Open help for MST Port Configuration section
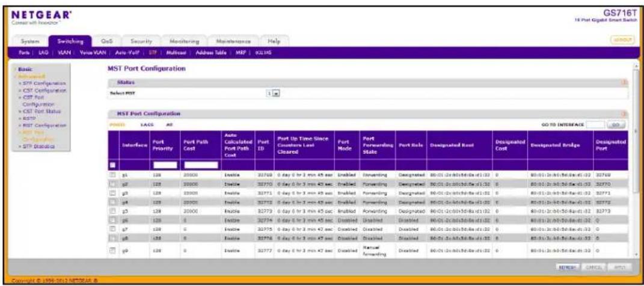 [625, 113]
